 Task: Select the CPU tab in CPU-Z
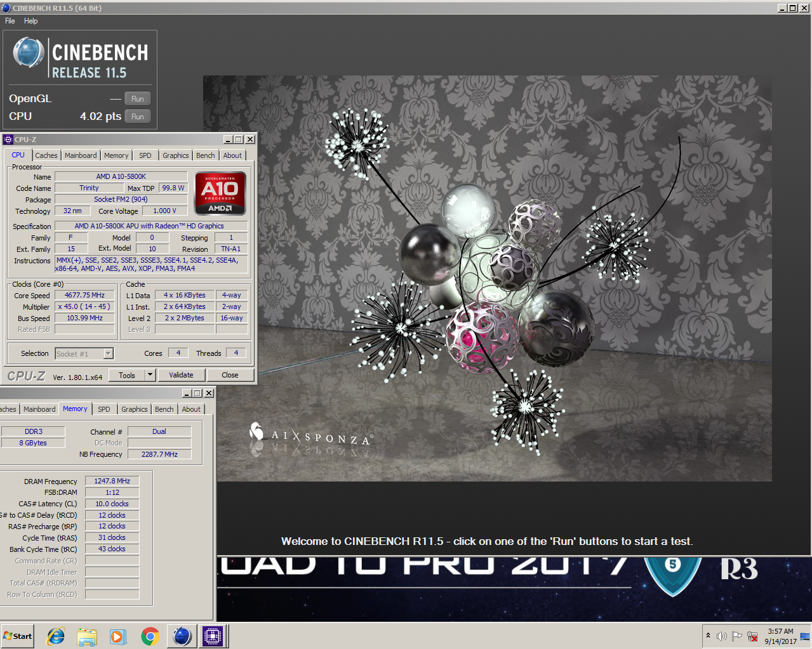click(18, 155)
